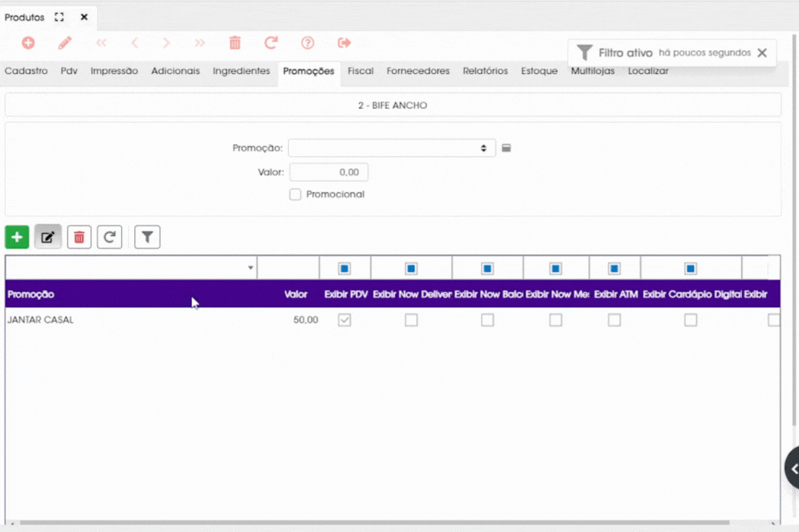Check Exibir Now Balcão for JANTAR CASAL

[487, 320]
